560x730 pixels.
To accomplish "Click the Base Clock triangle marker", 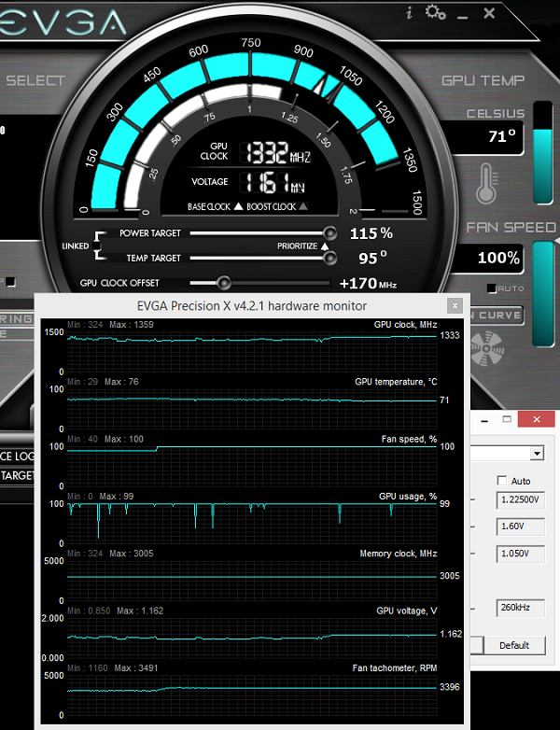I will pos(238,206).
